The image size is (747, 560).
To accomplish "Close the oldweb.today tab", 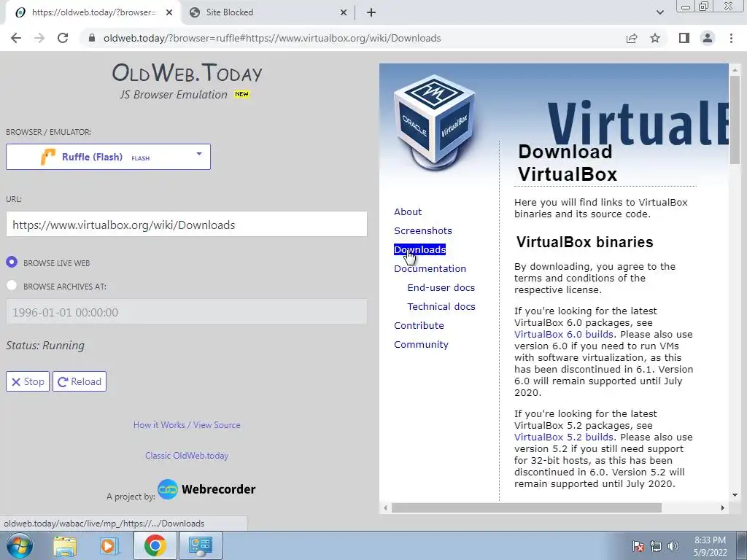I will pos(169,12).
